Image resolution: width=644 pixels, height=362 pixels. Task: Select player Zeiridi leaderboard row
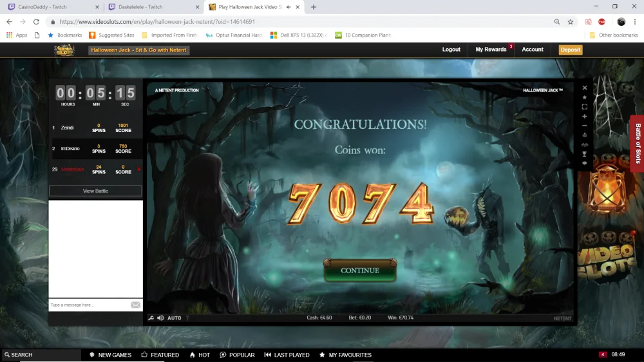pos(96,128)
